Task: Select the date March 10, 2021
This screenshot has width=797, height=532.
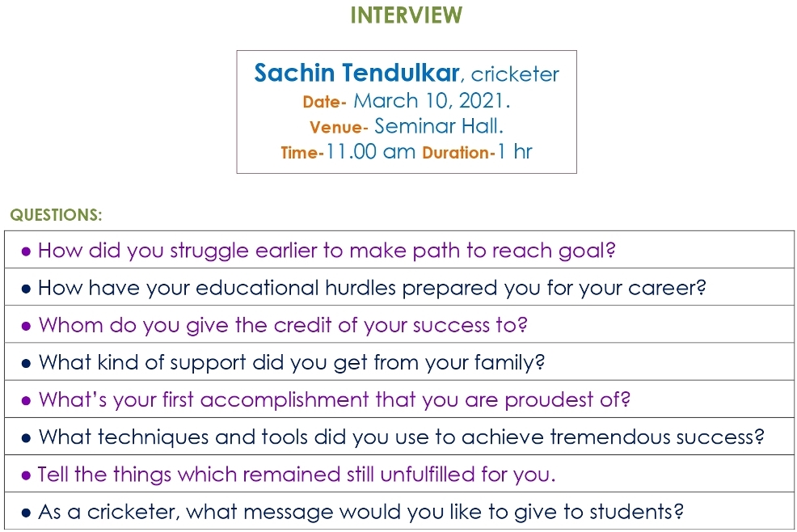Action: 432,101
